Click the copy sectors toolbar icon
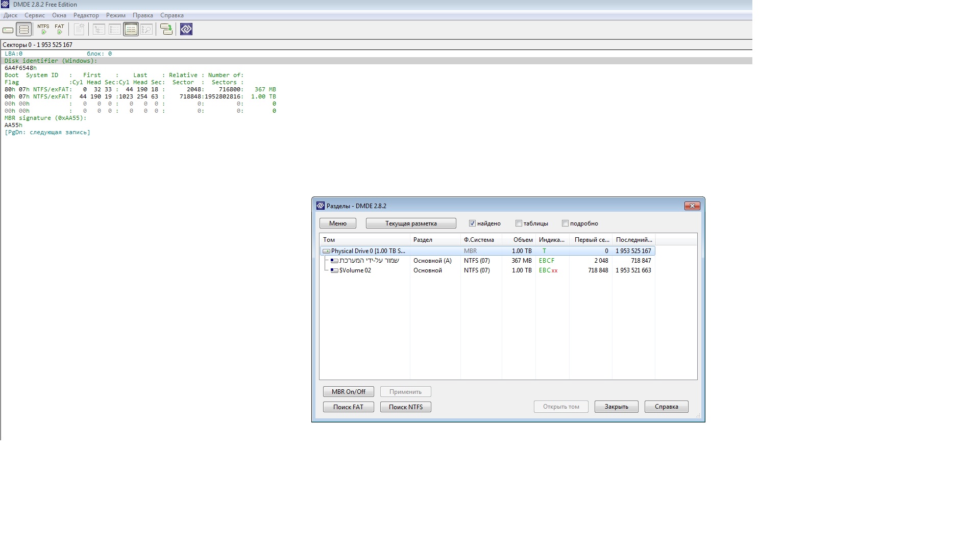The height and width of the screenshot is (551, 980). [x=166, y=30]
